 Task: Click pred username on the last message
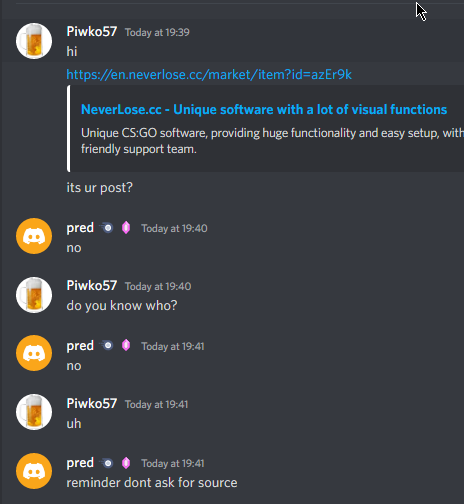coord(80,463)
